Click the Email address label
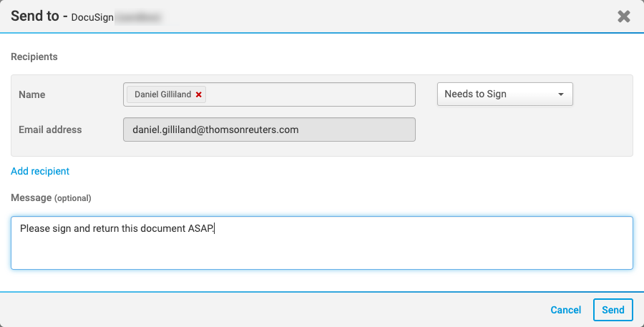This screenshot has height=327, width=644. pos(50,130)
